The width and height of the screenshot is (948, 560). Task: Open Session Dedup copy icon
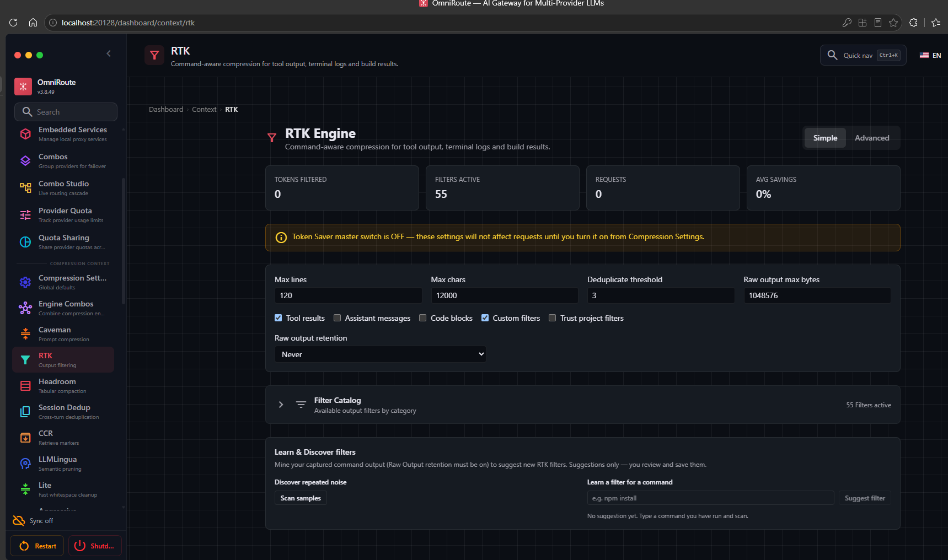click(25, 412)
